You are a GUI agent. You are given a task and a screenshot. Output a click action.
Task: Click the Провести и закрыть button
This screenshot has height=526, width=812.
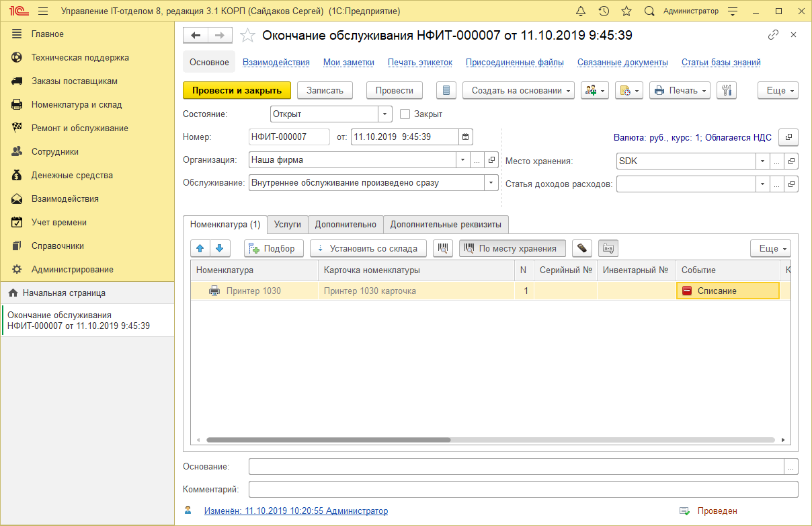[x=237, y=90]
